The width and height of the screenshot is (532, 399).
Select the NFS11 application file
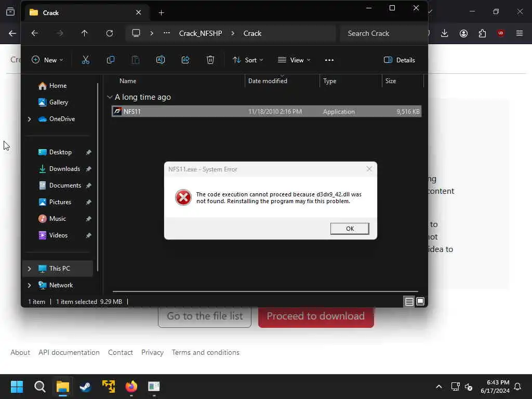(267, 112)
